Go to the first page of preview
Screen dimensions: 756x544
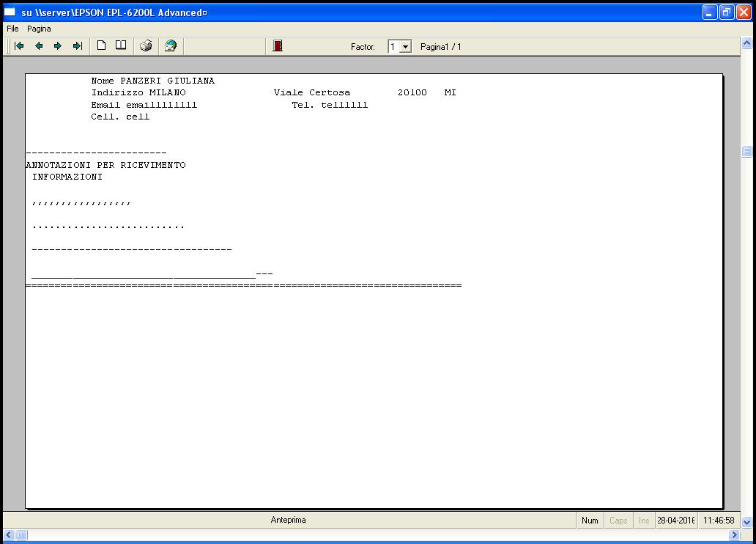point(19,46)
